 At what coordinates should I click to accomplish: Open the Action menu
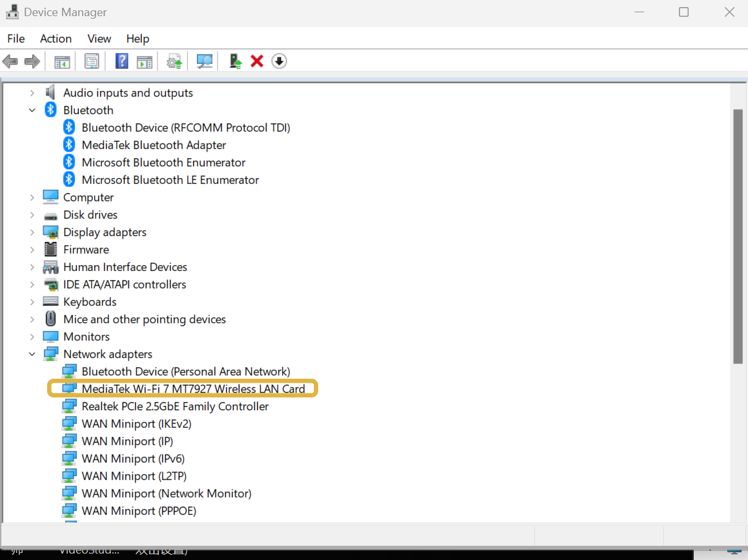point(56,39)
